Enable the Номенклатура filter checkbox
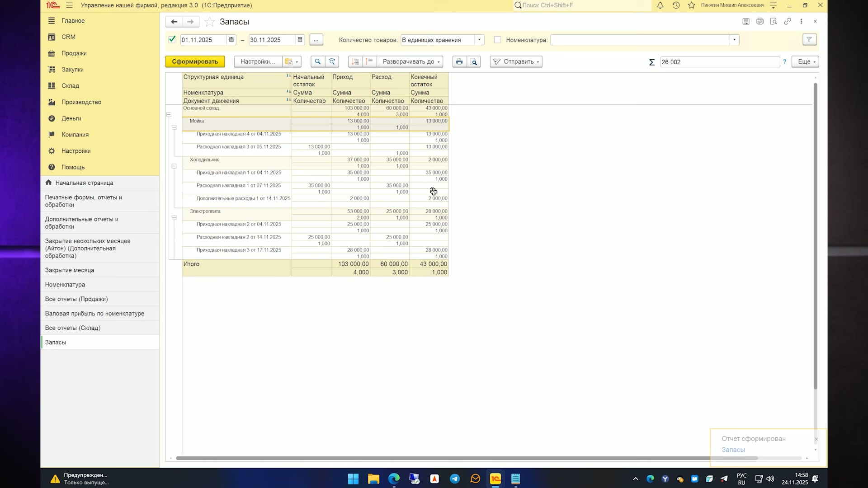 (498, 40)
